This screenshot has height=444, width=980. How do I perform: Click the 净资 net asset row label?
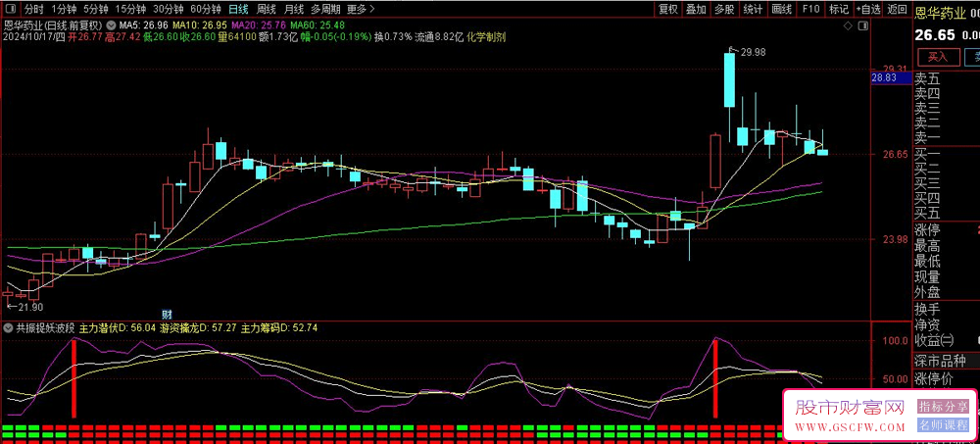coord(927,324)
